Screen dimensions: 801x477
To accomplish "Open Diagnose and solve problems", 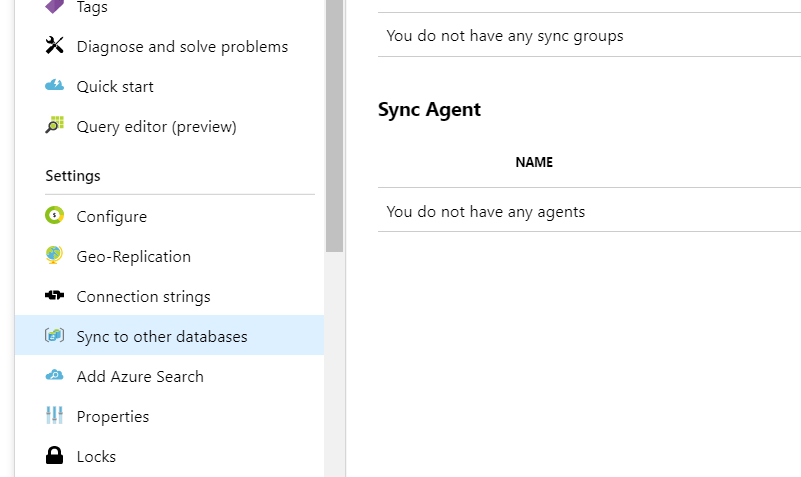I will pos(169,46).
